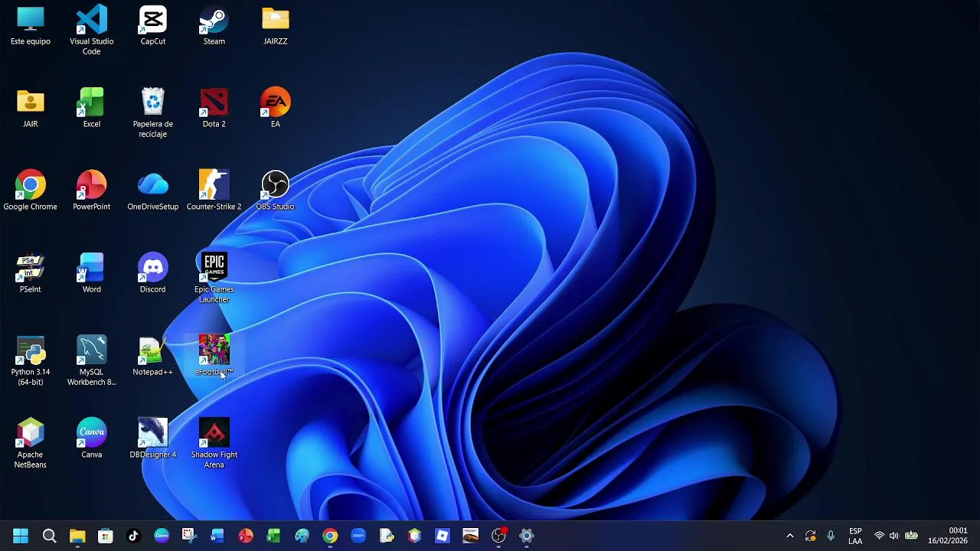The width and height of the screenshot is (980, 551).
Task: Select the Visual Studio Code shortcut
Action: click(92, 31)
